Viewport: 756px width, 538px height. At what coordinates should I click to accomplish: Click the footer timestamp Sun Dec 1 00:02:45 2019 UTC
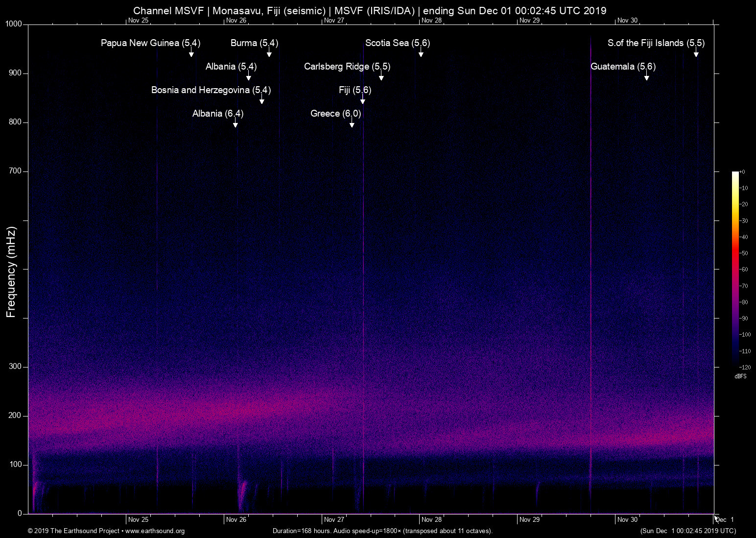pos(688,531)
